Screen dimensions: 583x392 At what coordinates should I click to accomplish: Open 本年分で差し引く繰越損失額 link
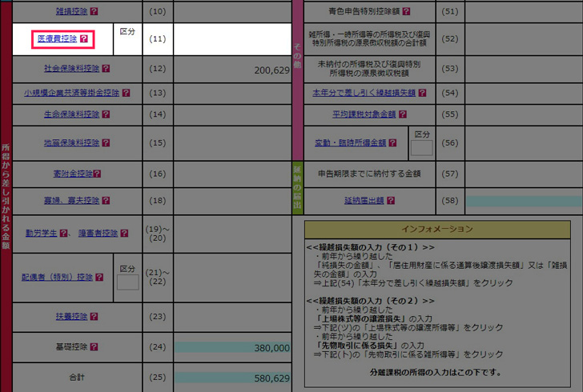364,93
